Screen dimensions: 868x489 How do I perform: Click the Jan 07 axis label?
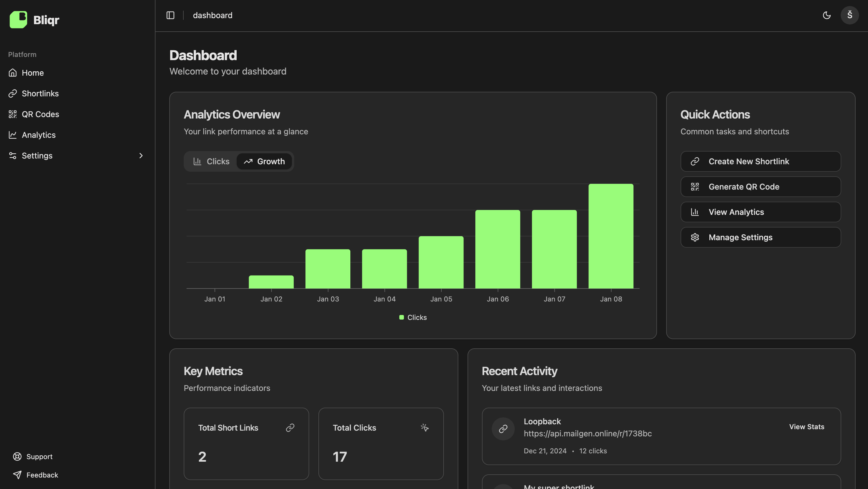coord(554,299)
